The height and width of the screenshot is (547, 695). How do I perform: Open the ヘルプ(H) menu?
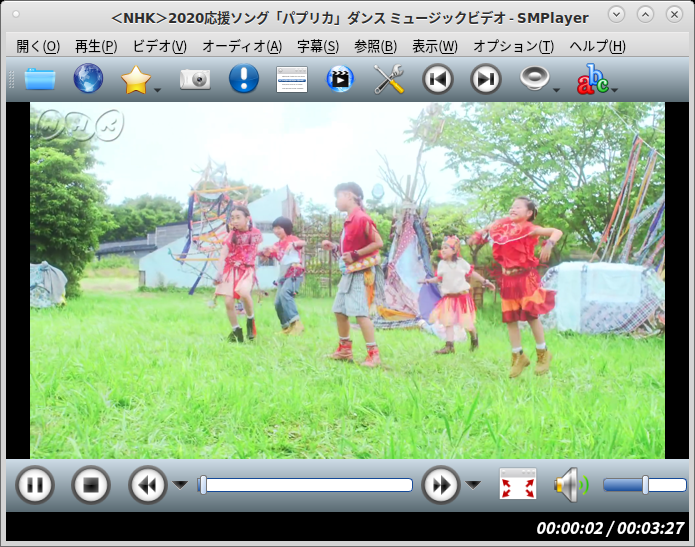pyautogui.click(x=597, y=46)
